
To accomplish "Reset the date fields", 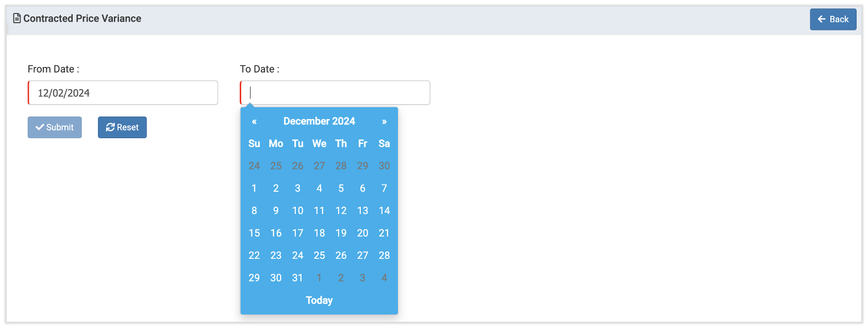I will coord(122,127).
